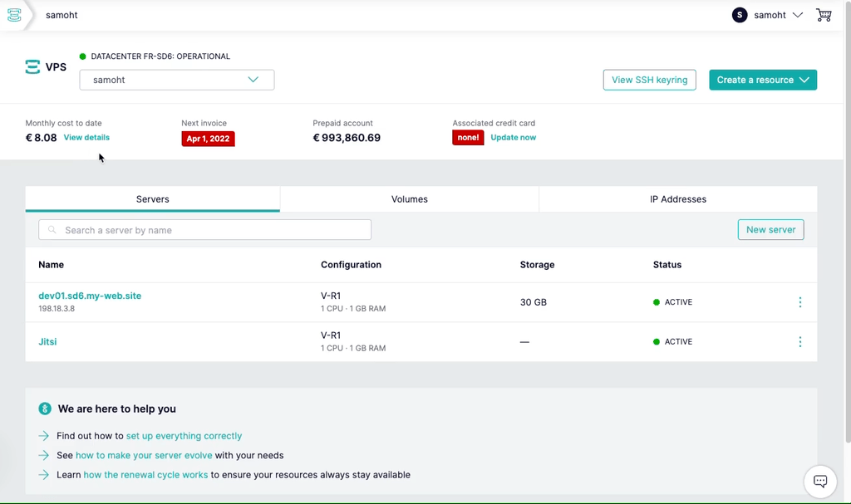The height and width of the screenshot is (504, 851).
Task: Open the dev01.sd6.my-web.site server link
Action: point(90,296)
